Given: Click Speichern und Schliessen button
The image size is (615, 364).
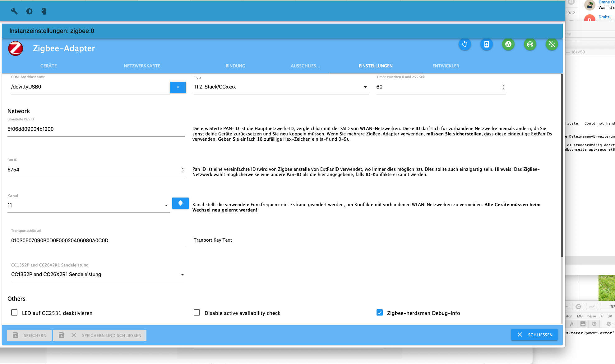Looking at the screenshot, I should coord(99,335).
